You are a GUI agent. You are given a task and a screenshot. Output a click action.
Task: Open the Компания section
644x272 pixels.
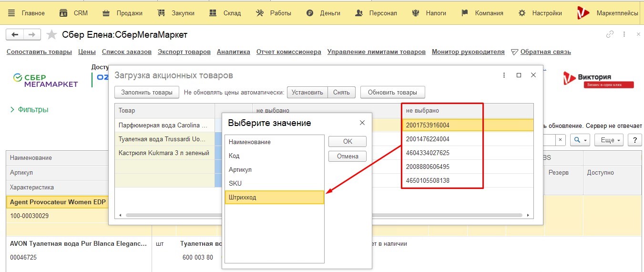coord(482,13)
